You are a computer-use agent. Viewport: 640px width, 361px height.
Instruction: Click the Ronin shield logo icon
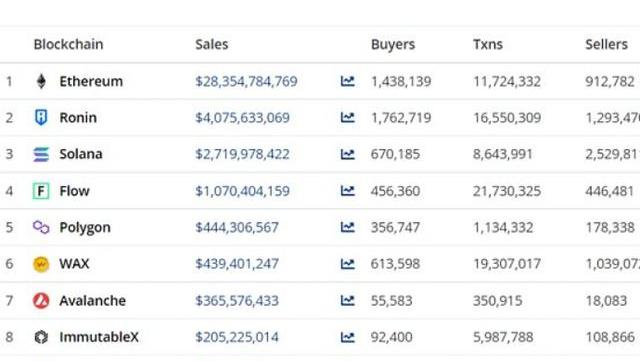click(41, 118)
